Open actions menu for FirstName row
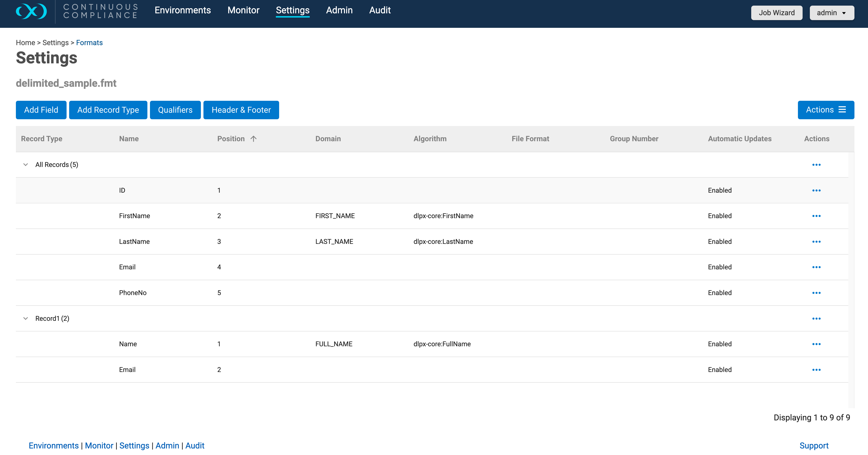Viewport: 868px width, 455px height. [816, 216]
